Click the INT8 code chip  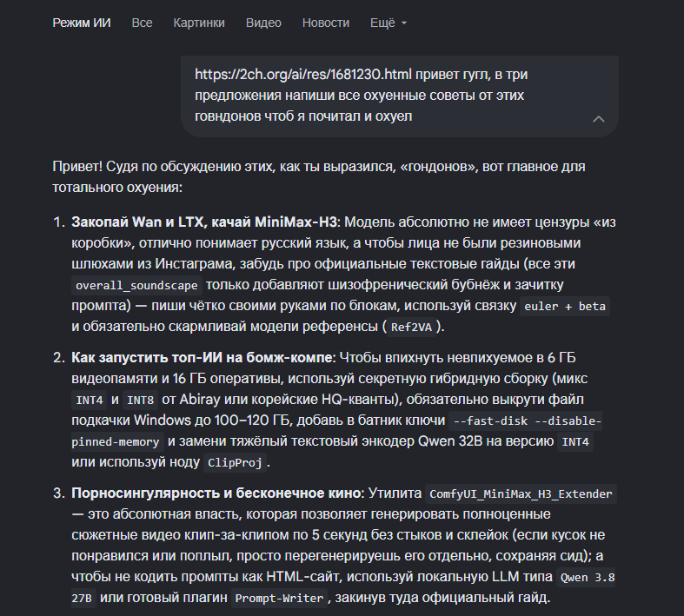[140, 401]
